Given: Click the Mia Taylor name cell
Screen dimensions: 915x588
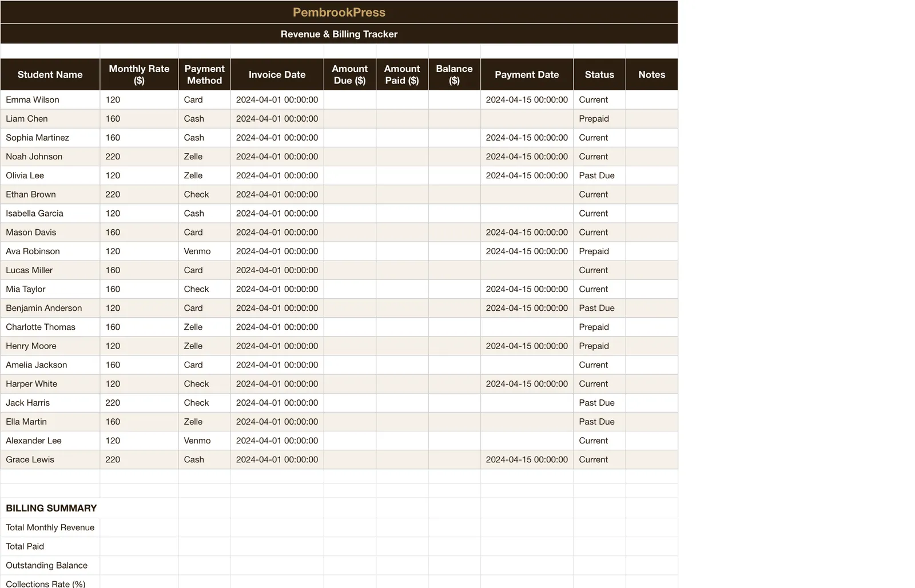Looking at the screenshot, I should tap(50, 289).
